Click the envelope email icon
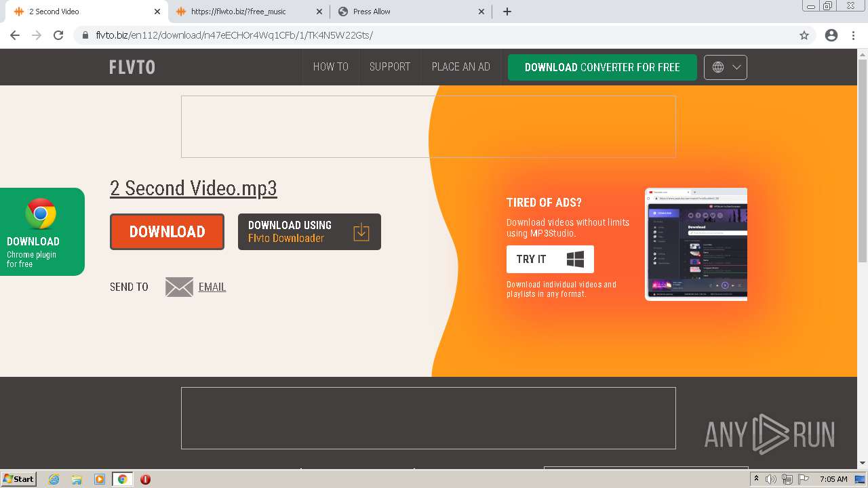868x488 pixels. coord(179,287)
